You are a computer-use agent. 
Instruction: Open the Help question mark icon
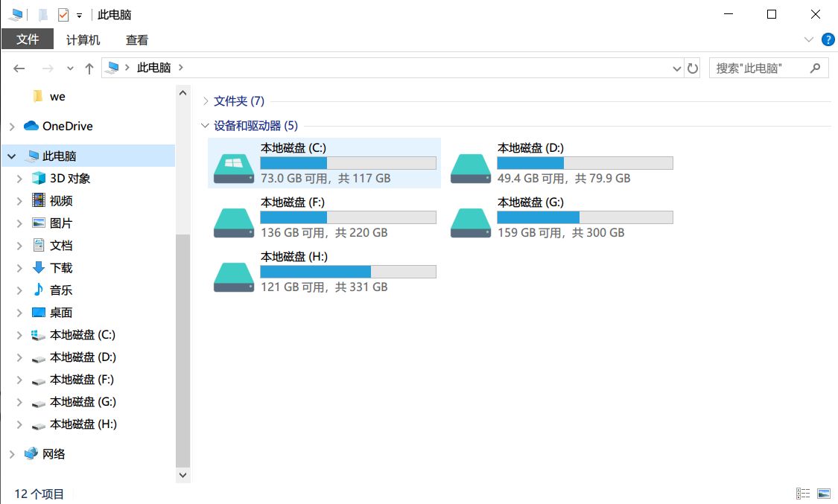click(828, 39)
